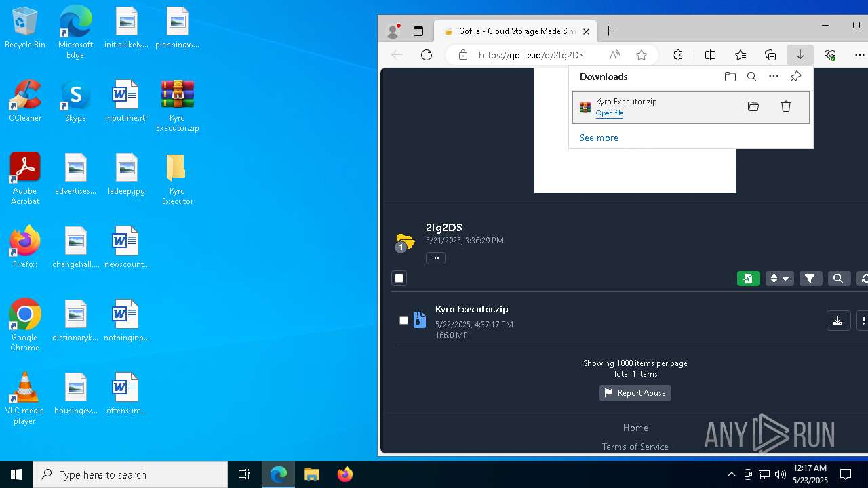Search downloads magnifier icon

pyautogui.click(x=752, y=77)
